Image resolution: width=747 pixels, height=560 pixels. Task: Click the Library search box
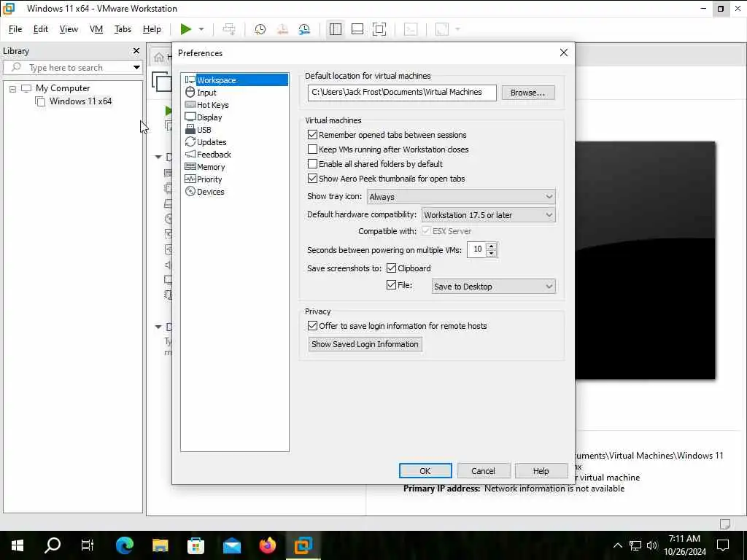(x=71, y=67)
